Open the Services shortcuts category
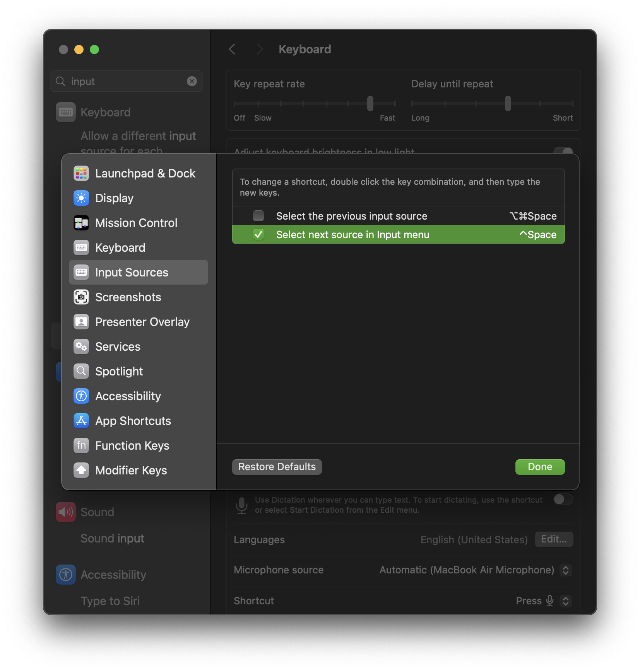 click(x=139, y=346)
